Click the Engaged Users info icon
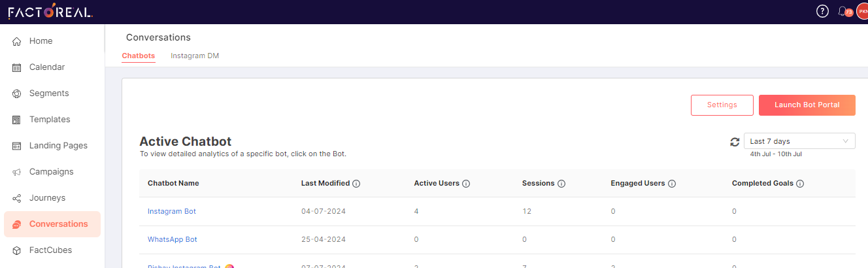This screenshot has width=868, height=268. pyautogui.click(x=672, y=184)
